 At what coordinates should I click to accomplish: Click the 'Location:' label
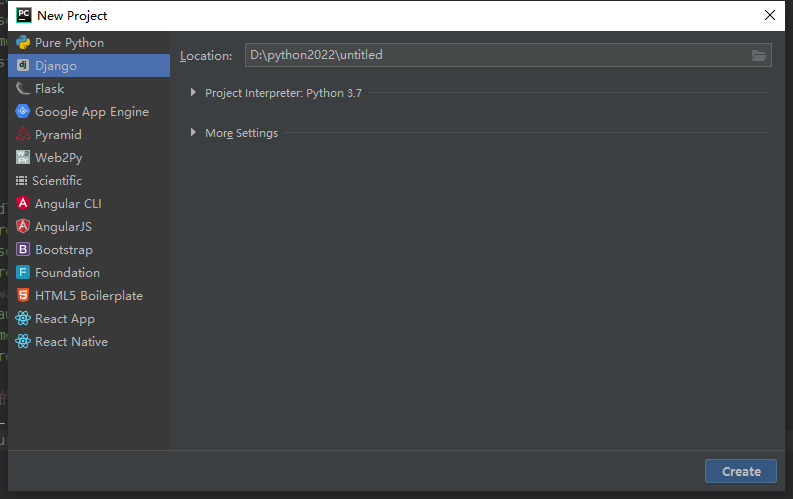click(x=206, y=56)
